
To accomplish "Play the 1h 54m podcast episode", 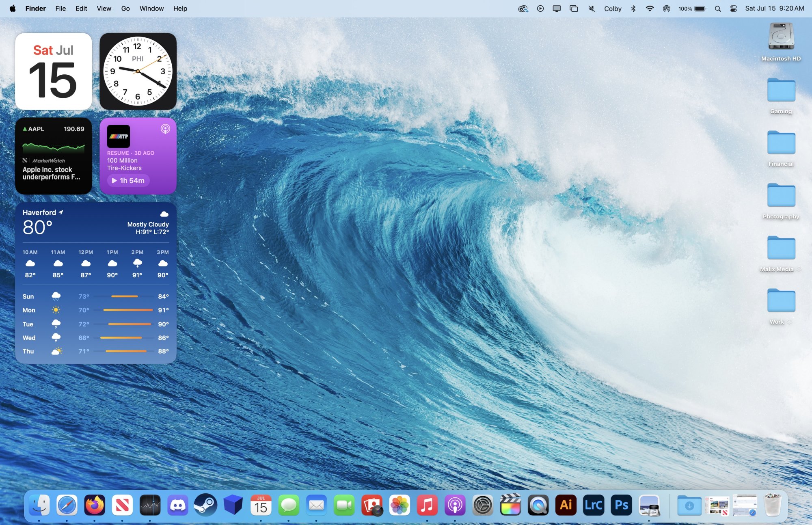I will tap(128, 181).
